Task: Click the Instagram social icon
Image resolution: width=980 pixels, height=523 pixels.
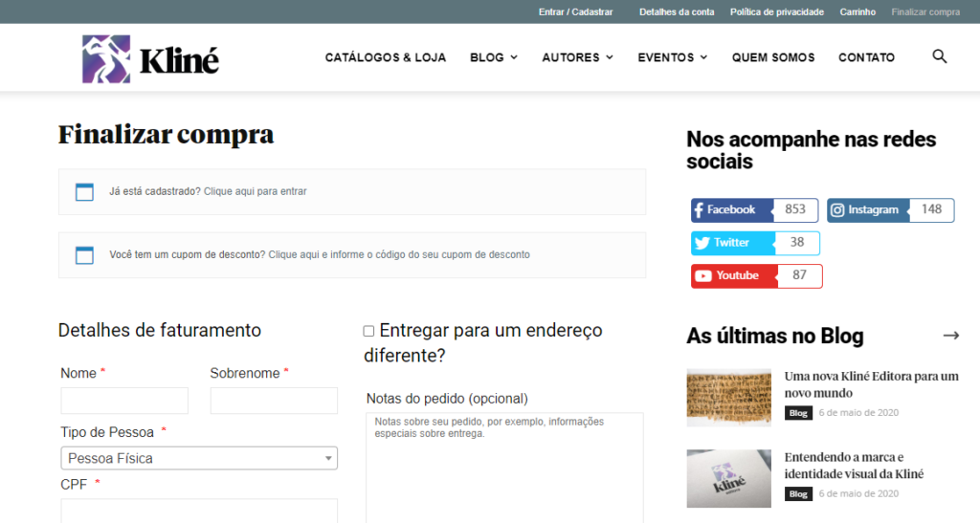Action: pyautogui.click(x=836, y=210)
